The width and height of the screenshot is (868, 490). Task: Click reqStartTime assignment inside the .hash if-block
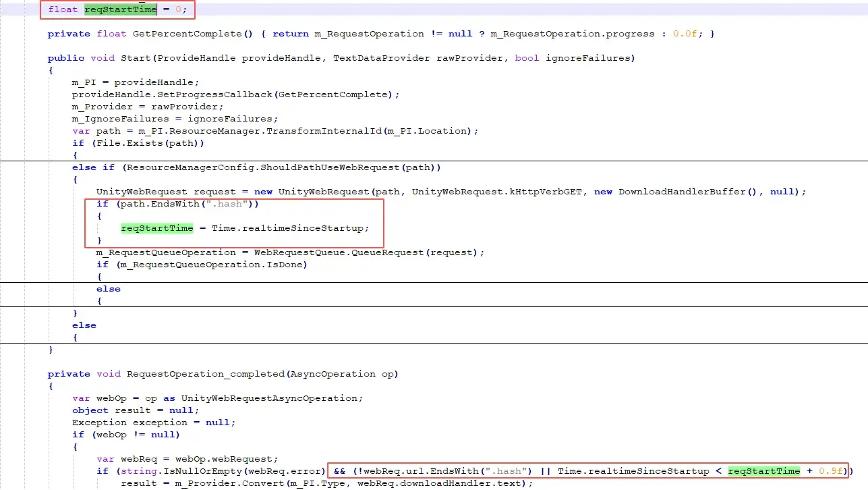click(x=156, y=228)
